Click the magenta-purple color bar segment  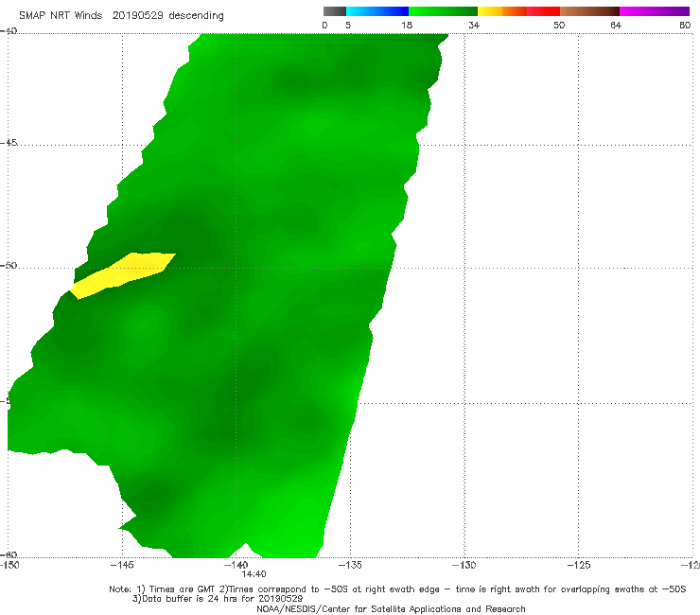tap(655, 11)
